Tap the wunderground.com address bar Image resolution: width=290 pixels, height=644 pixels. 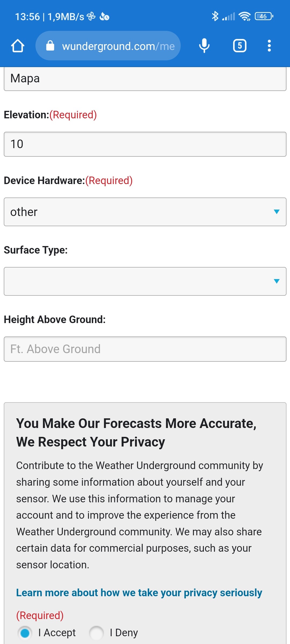pyautogui.click(x=118, y=46)
